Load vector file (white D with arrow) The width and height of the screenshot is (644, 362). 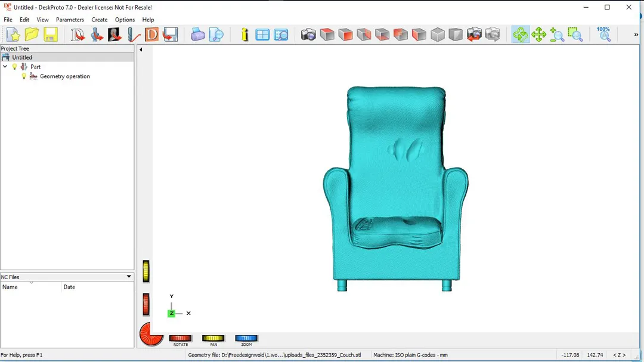click(x=78, y=35)
